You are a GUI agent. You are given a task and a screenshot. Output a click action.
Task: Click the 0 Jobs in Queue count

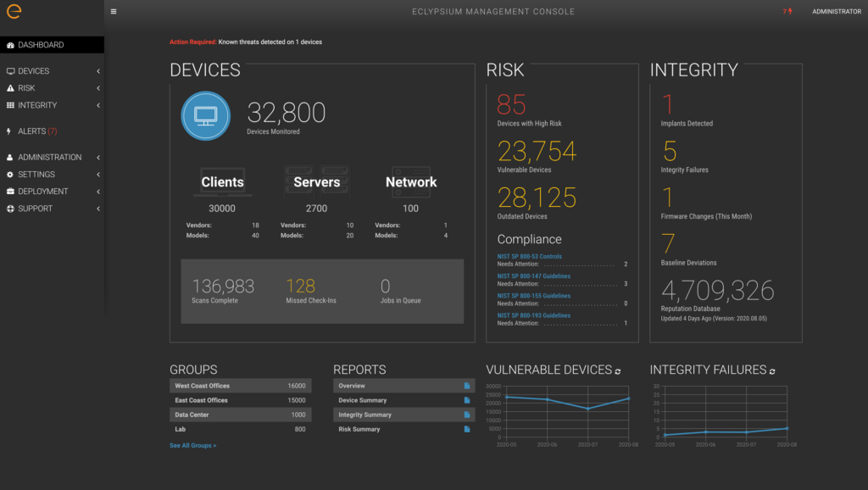tap(386, 287)
